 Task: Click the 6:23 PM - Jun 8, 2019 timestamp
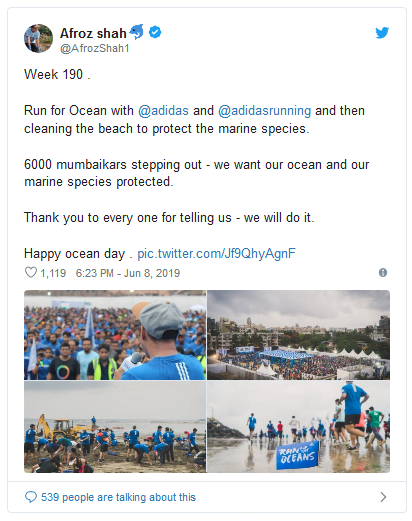pos(128,273)
